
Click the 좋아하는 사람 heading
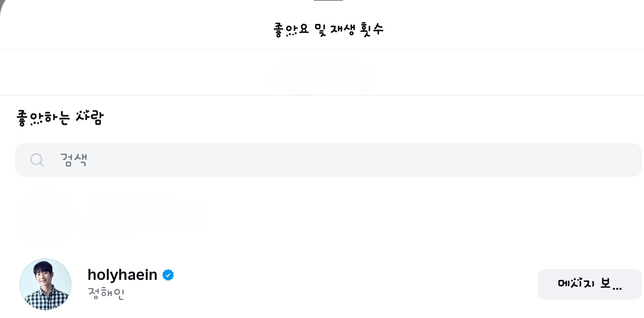pos(60,118)
